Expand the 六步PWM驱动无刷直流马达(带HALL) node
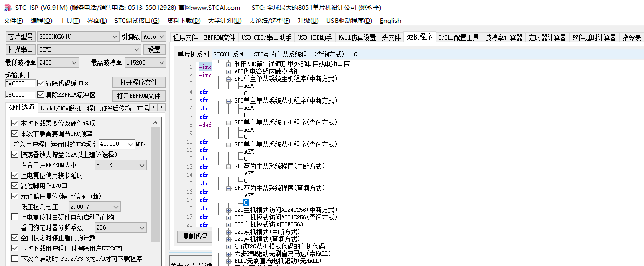The height and width of the screenshot is (266, 644). (229, 254)
